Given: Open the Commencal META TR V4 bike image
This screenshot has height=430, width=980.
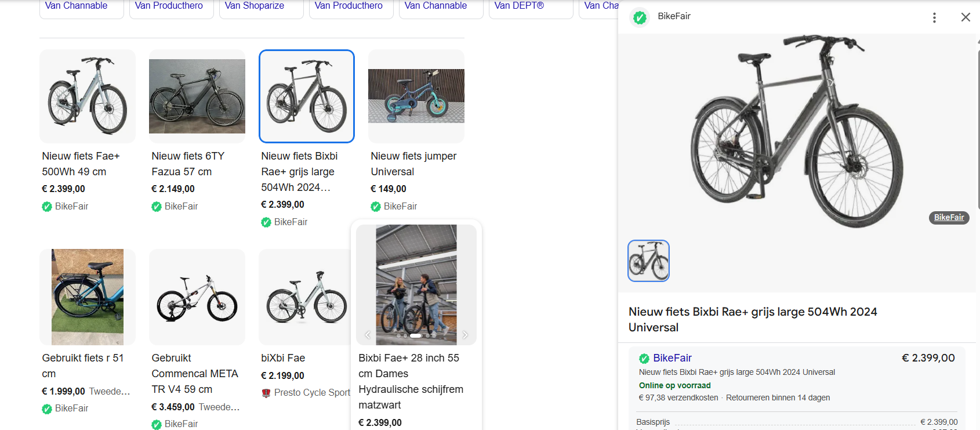Looking at the screenshot, I should coord(197,297).
